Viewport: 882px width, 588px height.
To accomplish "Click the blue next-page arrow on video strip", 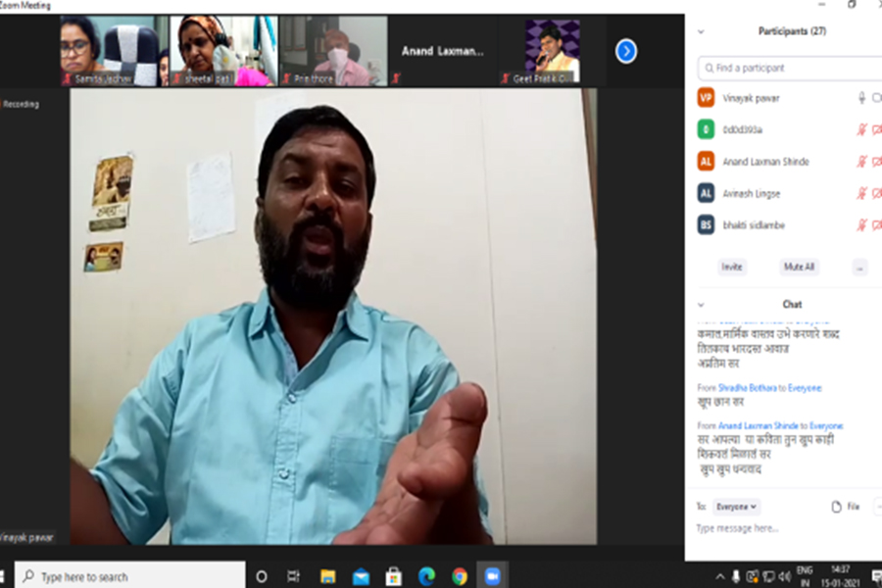I will [625, 52].
